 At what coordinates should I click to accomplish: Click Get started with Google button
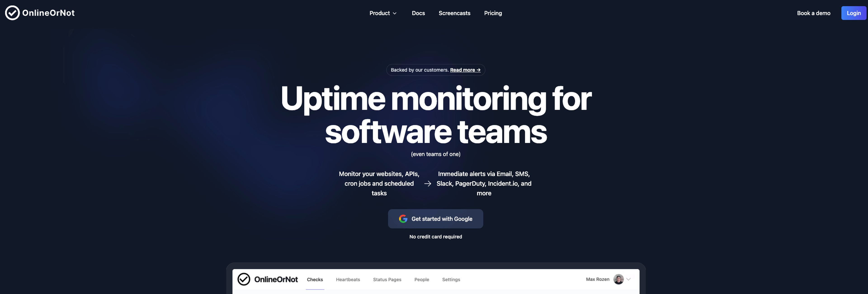(x=436, y=219)
